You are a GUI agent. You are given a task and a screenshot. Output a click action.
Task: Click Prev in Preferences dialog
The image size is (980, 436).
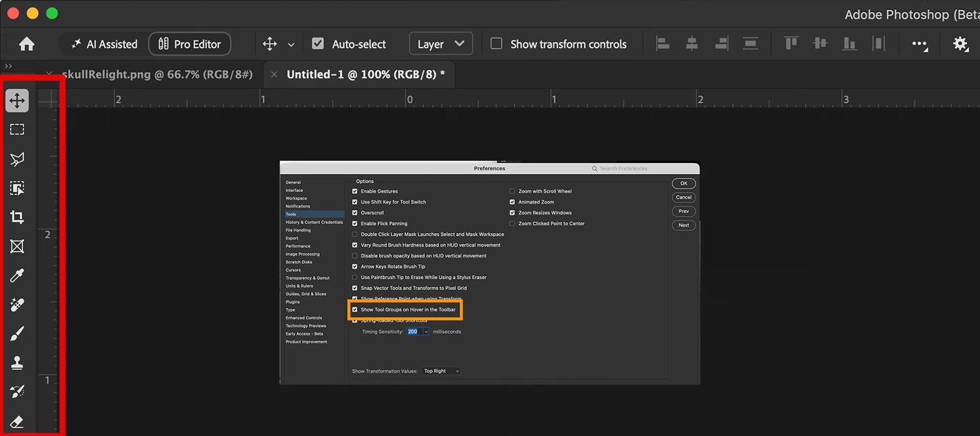tap(684, 211)
